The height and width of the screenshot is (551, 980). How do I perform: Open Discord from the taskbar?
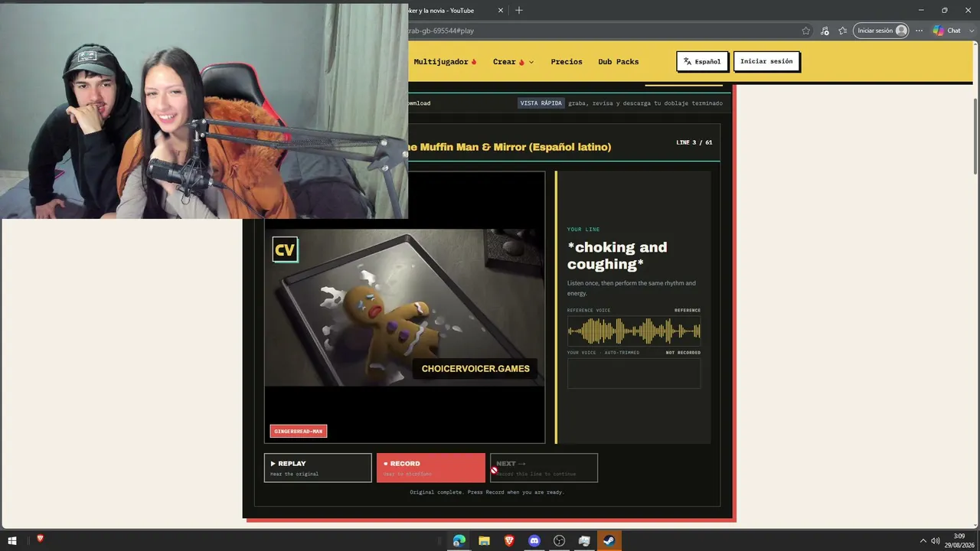(x=534, y=541)
